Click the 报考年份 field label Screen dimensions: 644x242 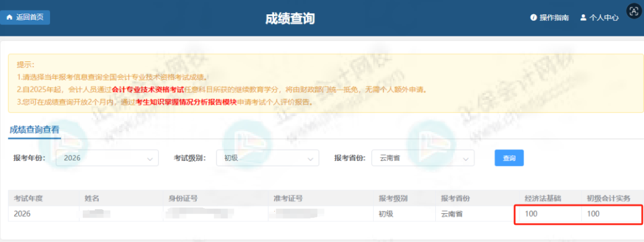30,158
